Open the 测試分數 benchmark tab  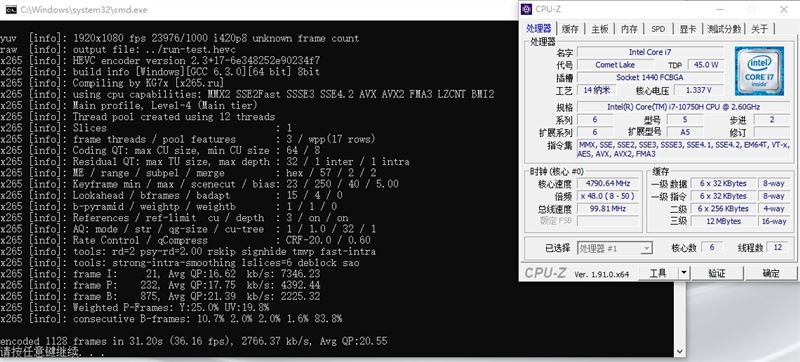pos(724,29)
